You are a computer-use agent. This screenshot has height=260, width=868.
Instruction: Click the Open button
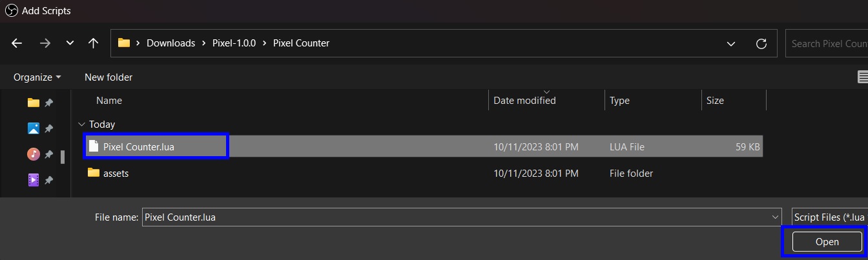[827, 242]
